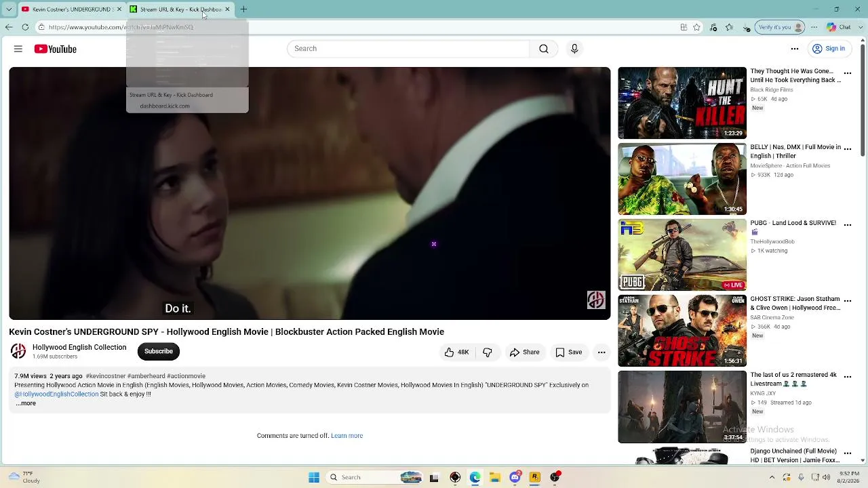Screen dimensions: 868x488
Task: Open options for BELLY full movie video
Action: click(848, 148)
